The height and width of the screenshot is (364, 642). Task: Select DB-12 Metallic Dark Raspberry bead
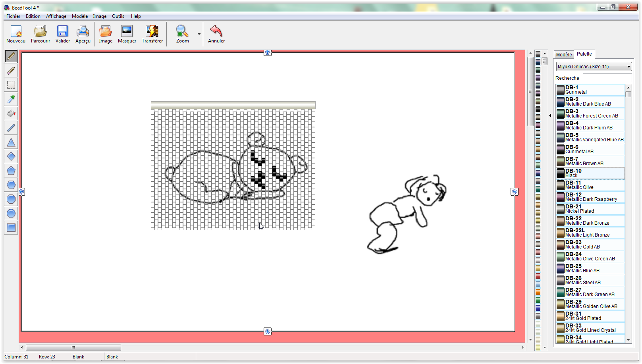(590, 197)
